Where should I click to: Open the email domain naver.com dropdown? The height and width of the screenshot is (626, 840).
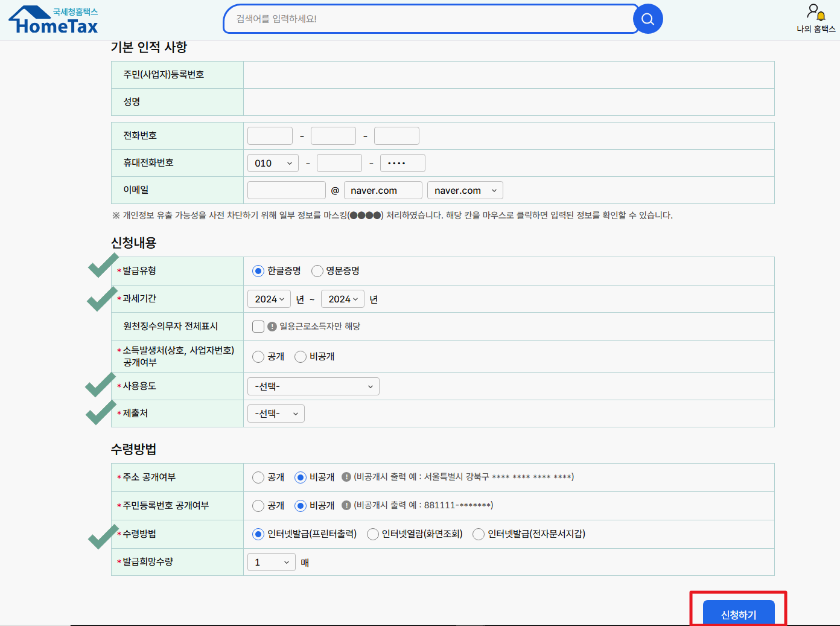pyautogui.click(x=465, y=190)
